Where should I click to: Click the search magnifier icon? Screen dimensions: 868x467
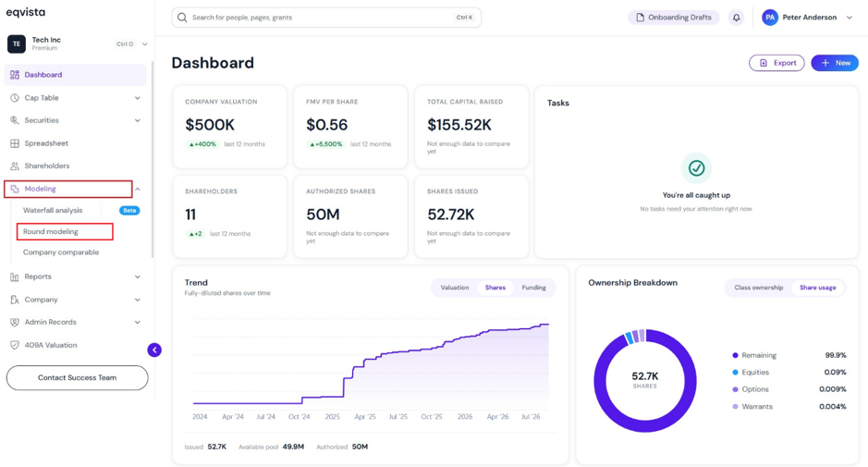pyautogui.click(x=182, y=18)
